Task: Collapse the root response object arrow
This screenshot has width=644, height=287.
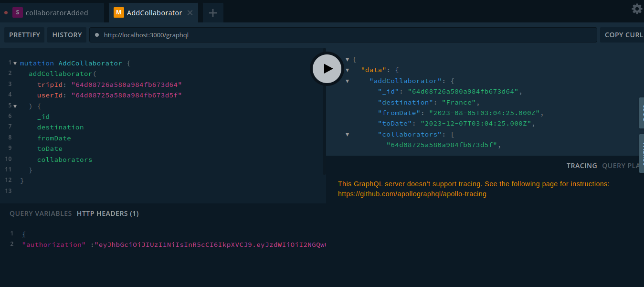Action: (x=348, y=60)
